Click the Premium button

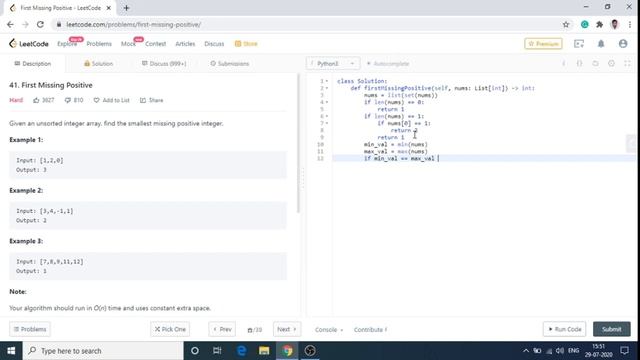[543, 44]
